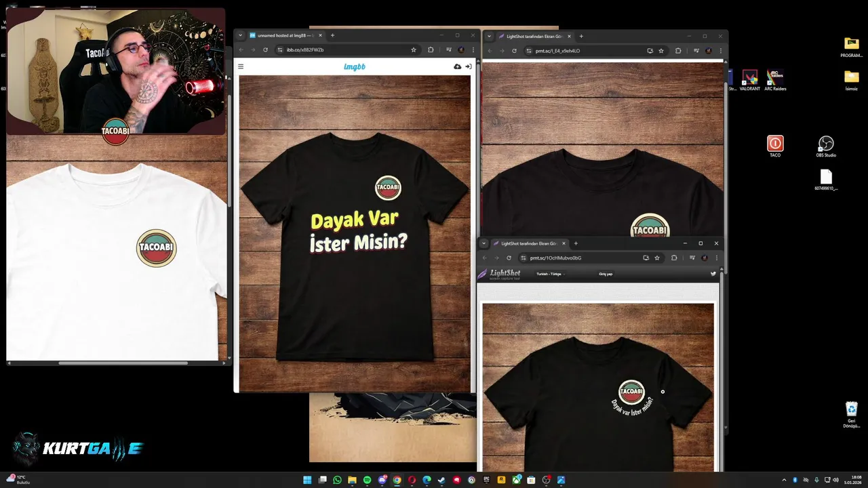Bookmark the ibb.co page with star
This screenshot has height=488, width=868.
tap(414, 49)
